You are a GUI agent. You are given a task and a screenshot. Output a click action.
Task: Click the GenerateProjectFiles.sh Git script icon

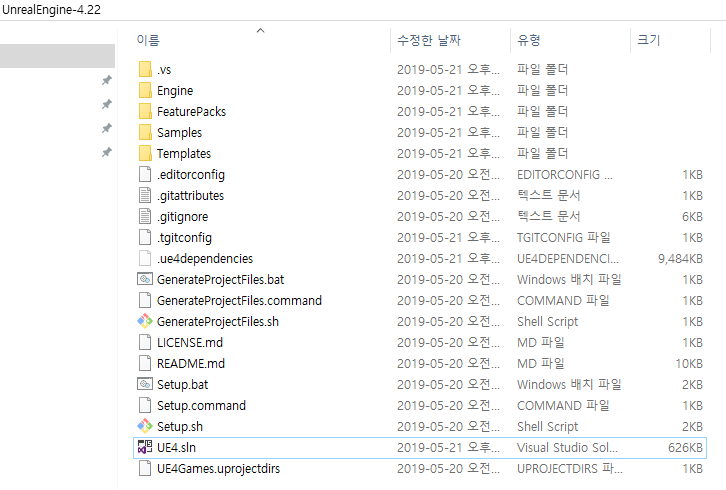click(x=145, y=321)
